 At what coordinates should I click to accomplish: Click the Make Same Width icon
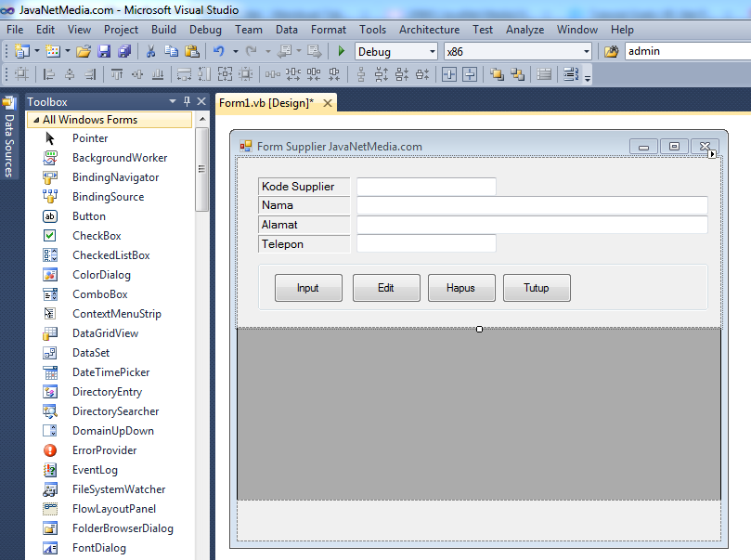pyautogui.click(x=184, y=74)
